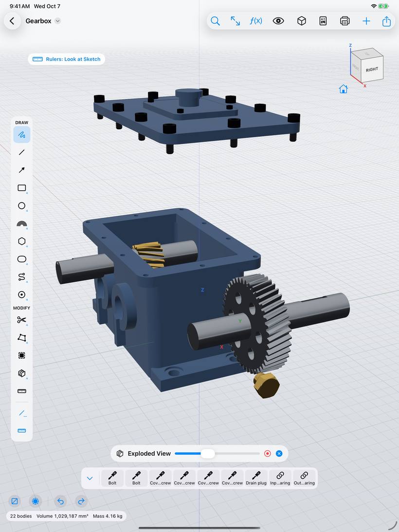The width and height of the screenshot is (399, 532).
Task: Tap the Undo arrow
Action: pyautogui.click(x=60, y=501)
